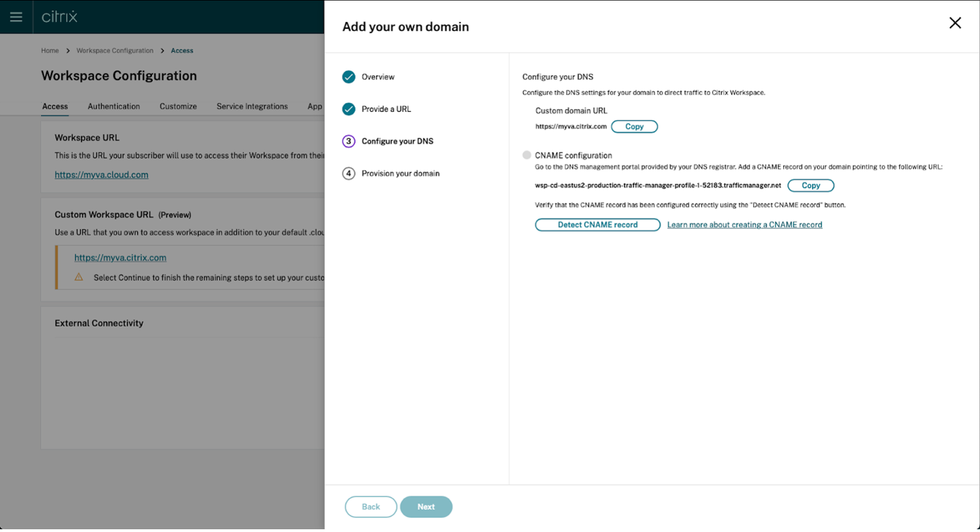The width and height of the screenshot is (980, 532).
Task: Click the Overview step checkmark icon
Action: [349, 77]
